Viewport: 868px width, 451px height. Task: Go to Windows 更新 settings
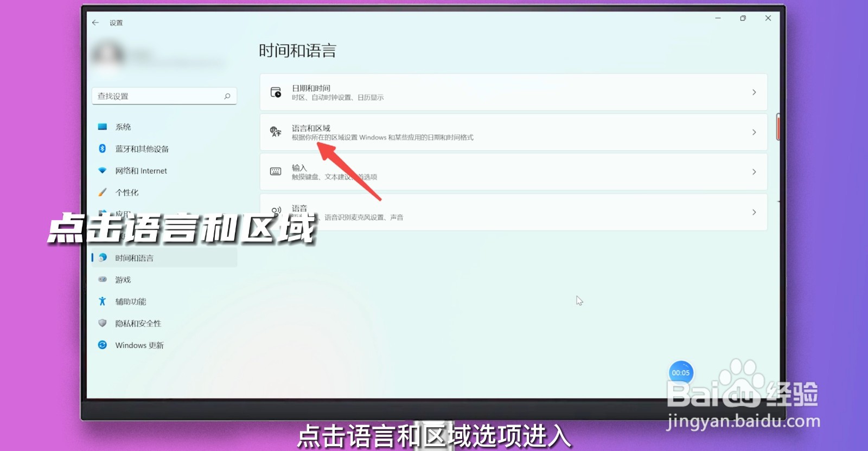pos(164,345)
